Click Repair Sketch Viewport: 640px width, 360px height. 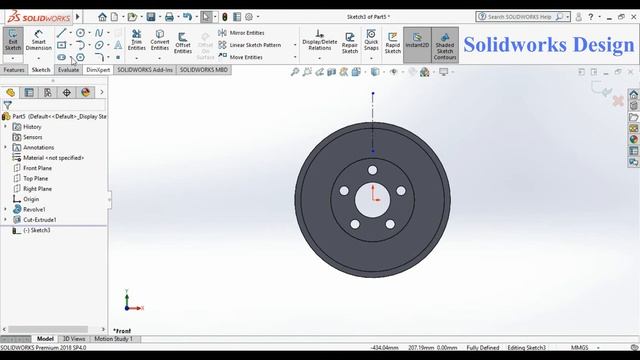[350, 42]
